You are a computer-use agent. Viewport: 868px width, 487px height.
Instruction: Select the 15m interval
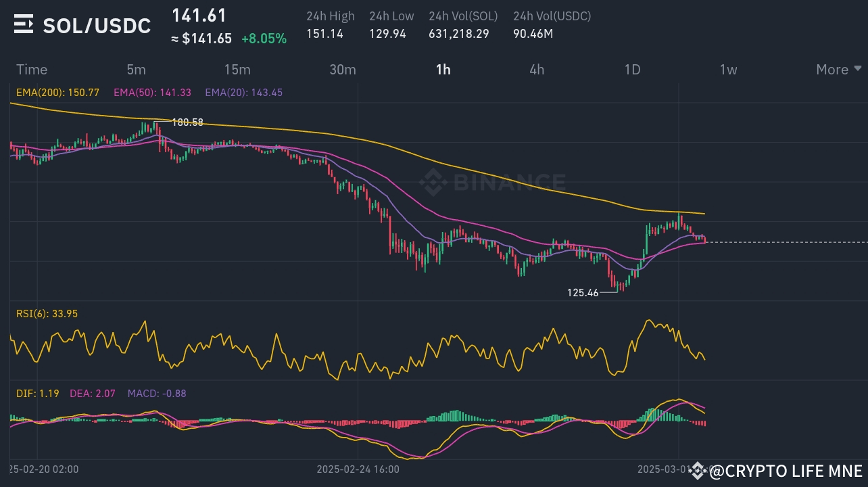[x=237, y=69]
